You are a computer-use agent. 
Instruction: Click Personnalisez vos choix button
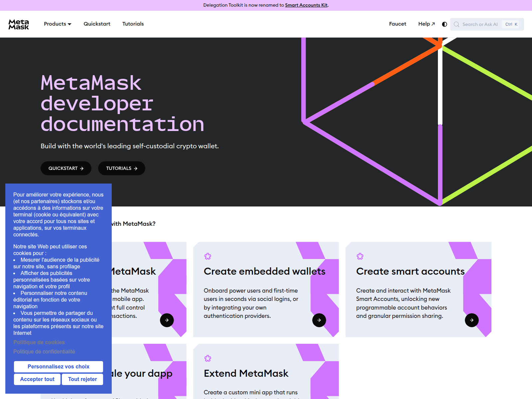pos(59,367)
